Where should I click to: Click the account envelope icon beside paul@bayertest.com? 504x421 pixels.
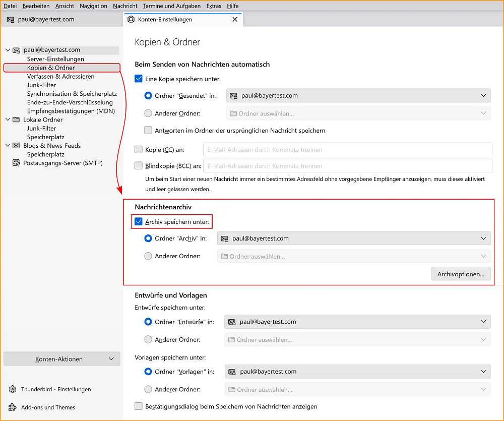[17, 50]
